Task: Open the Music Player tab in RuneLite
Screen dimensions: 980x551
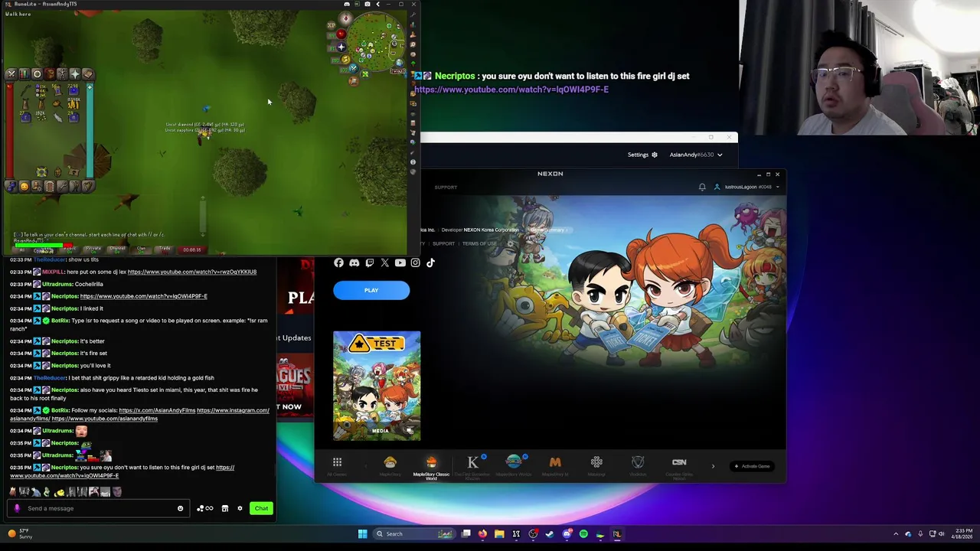Action: pos(88,187)
